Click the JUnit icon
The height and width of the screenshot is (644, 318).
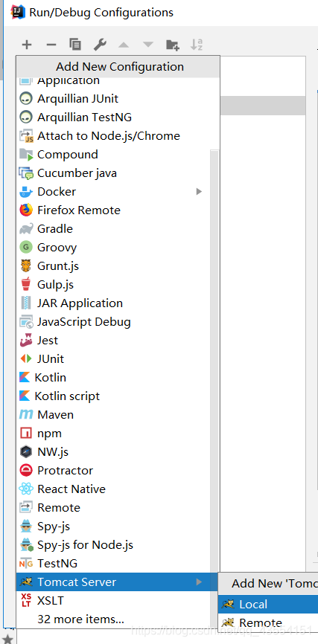[x=26, y=359]
